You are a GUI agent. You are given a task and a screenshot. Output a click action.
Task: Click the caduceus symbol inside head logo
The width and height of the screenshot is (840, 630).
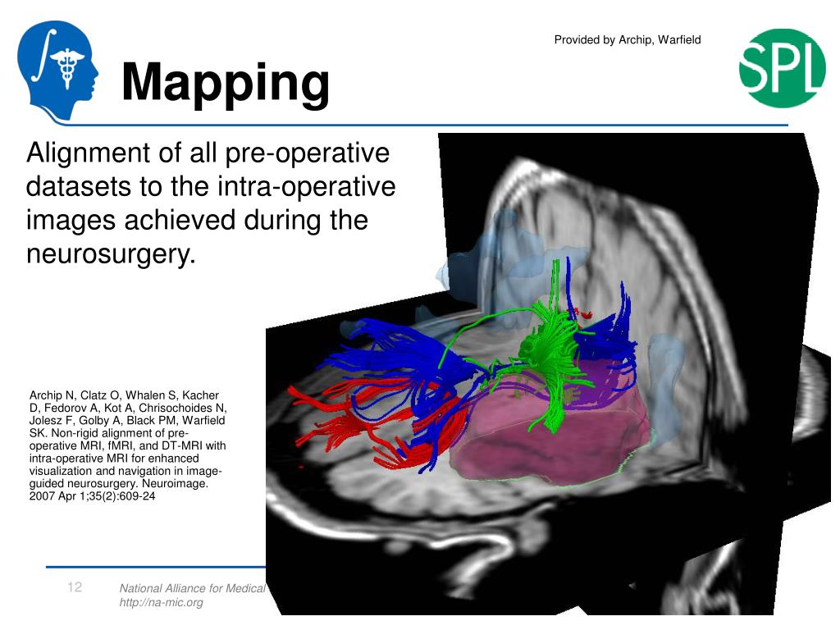pos(67,68)
